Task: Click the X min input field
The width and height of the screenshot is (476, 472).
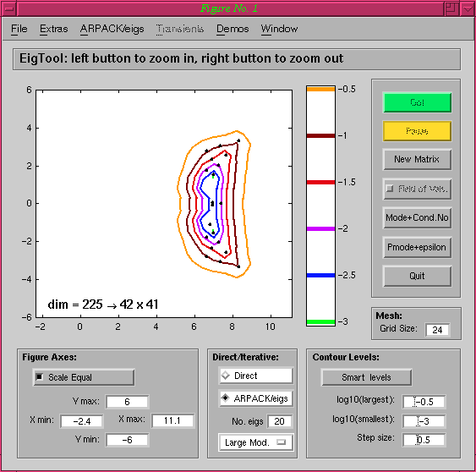Action: coord(82,421)
